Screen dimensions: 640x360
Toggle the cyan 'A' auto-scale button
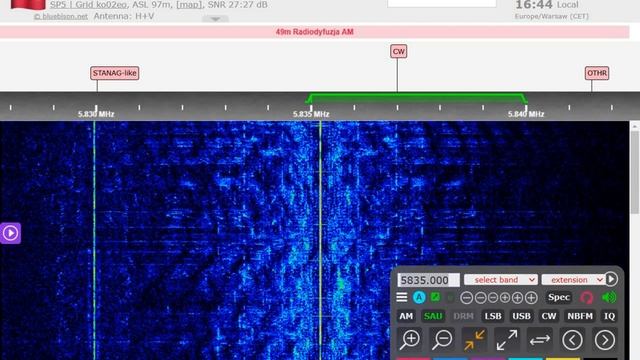tap(419, 298)
